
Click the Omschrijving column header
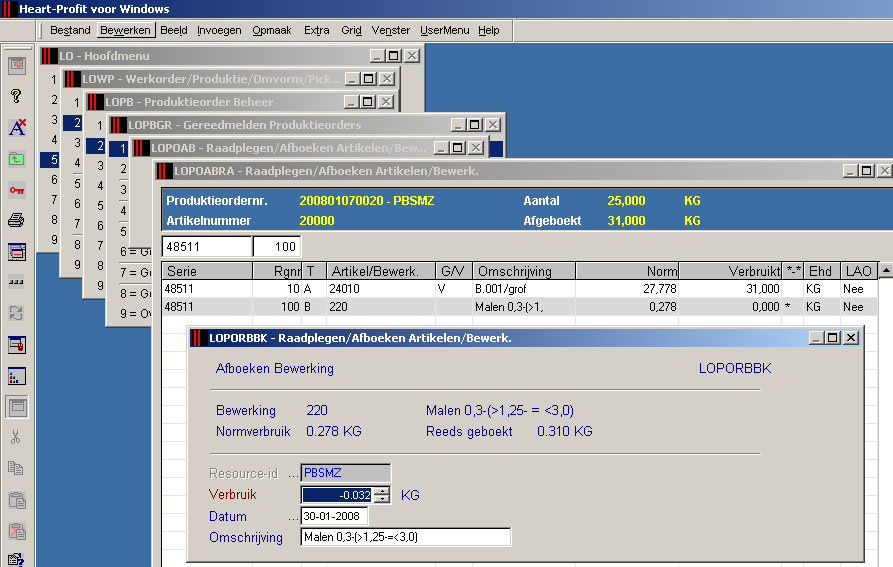coord(524,271)
